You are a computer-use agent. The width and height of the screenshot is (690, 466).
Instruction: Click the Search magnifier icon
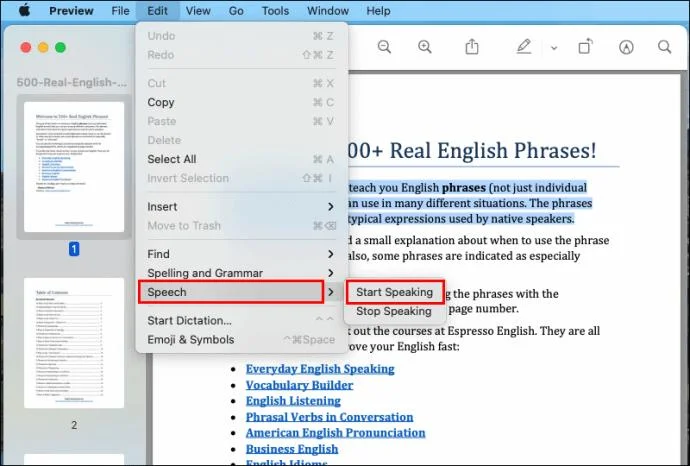pos(664,47)
